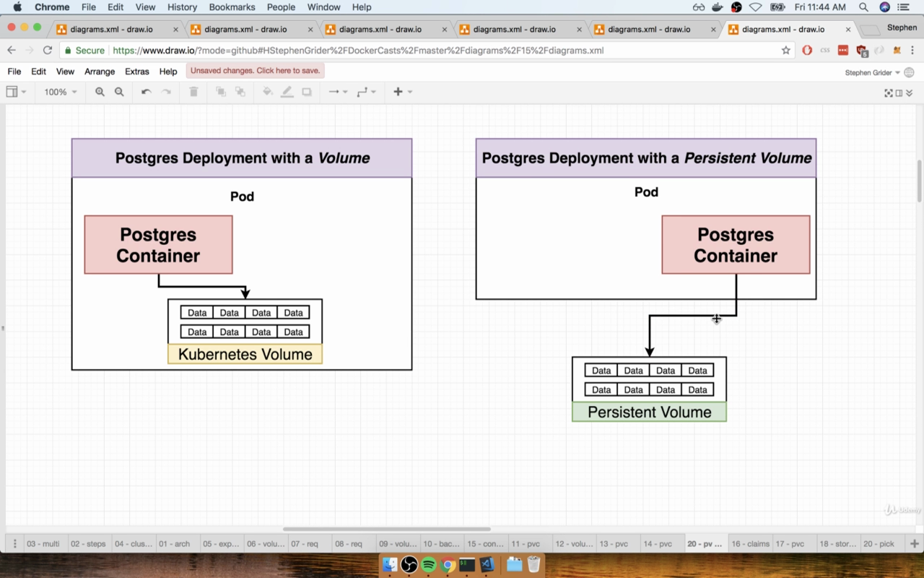The image size is (924, 578).
Task: Click the To Back toolbar icon
Action: click(240, 92)
